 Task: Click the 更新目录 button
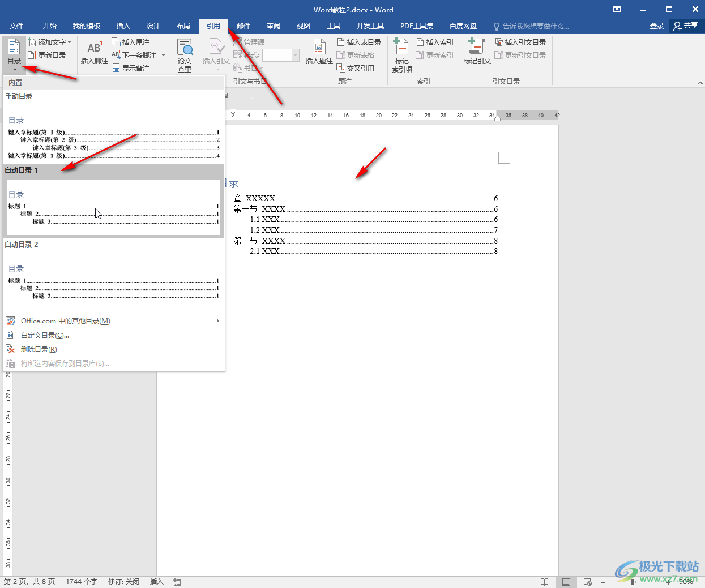coord(47,55)
